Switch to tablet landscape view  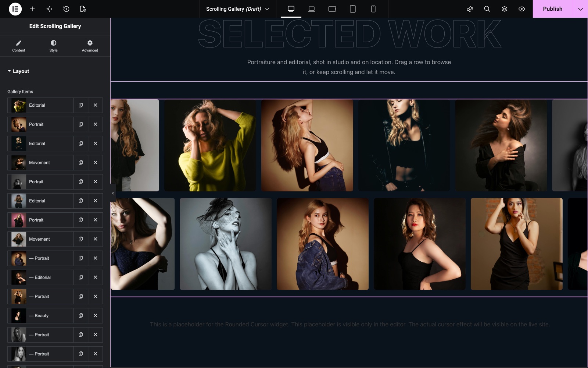coord(332,9)
